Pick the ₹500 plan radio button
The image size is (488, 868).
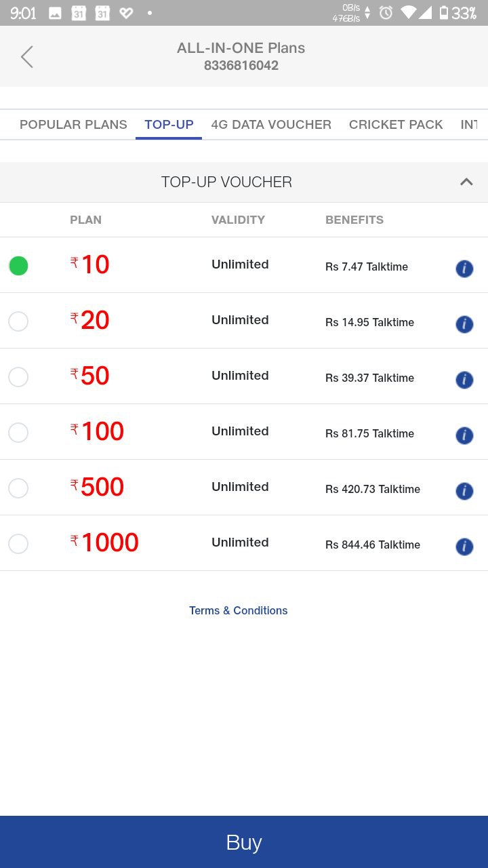pos(18,488)
